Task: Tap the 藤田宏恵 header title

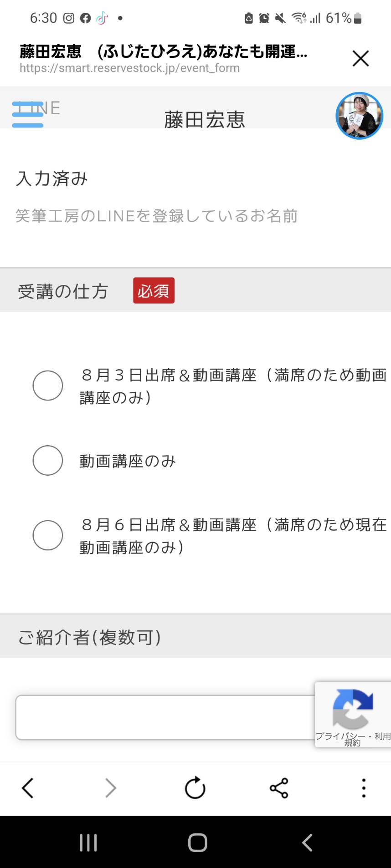Action: (205, 120)
